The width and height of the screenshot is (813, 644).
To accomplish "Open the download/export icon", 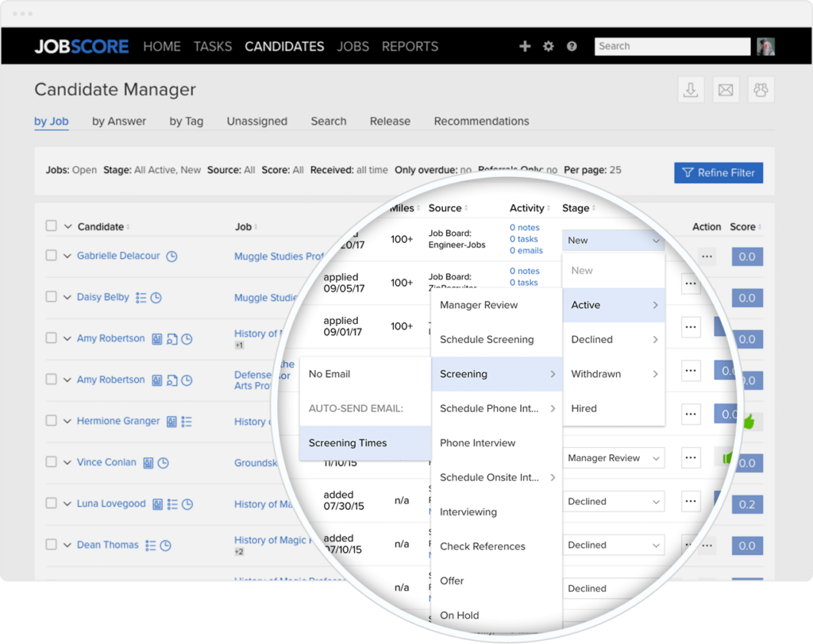I will point(690,89).
